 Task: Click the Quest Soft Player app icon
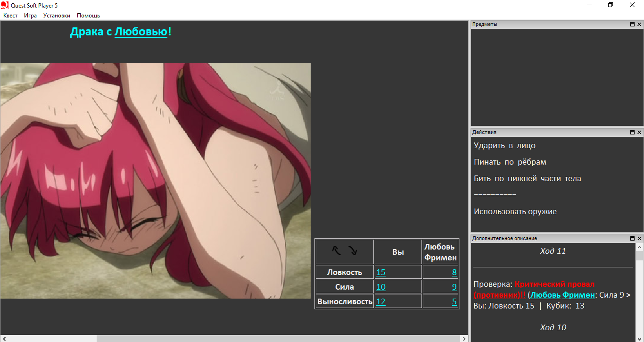(x=5, y=5)
